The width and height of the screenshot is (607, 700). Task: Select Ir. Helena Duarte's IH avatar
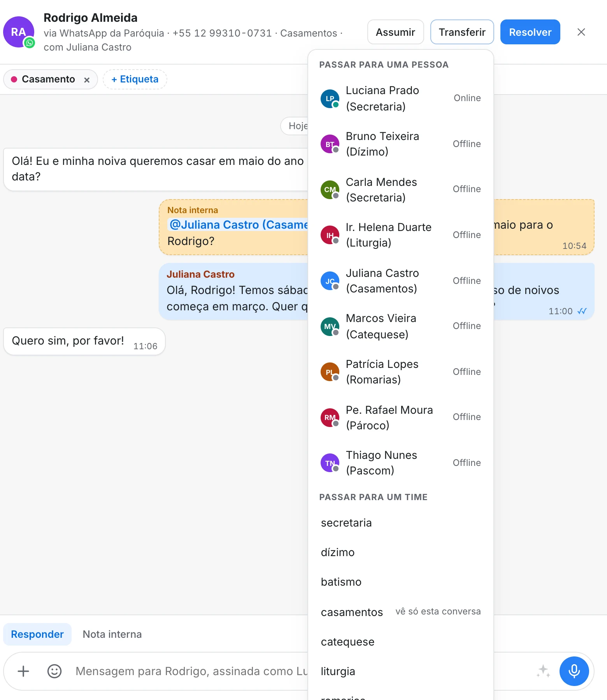pyautogui.click(x=330, y=235)
